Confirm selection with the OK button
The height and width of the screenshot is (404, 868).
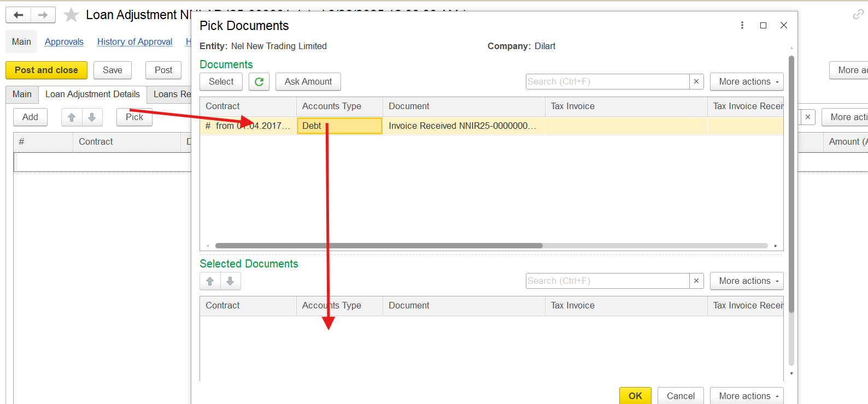click(x=635, y=396)
